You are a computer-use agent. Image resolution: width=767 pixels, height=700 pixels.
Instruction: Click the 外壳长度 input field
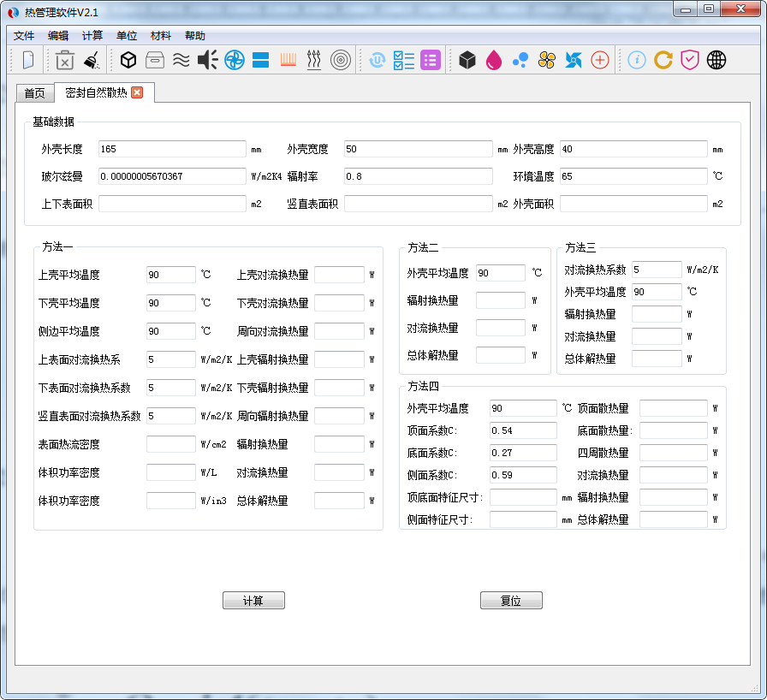point(171,149)
